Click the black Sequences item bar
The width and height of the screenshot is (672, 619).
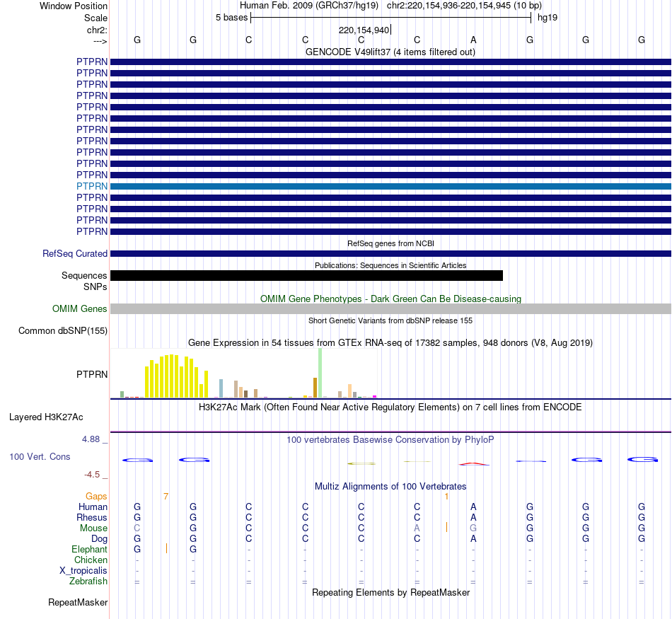[x=306, y=276]
